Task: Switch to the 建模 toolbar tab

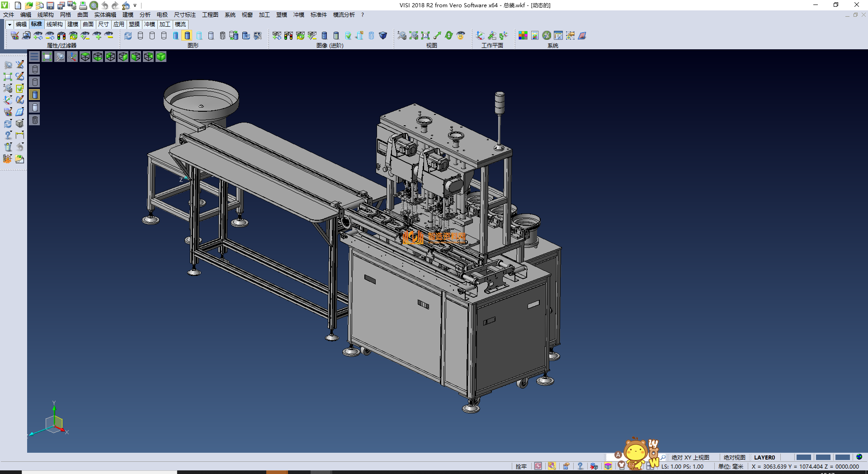Action: coord(73,24)
